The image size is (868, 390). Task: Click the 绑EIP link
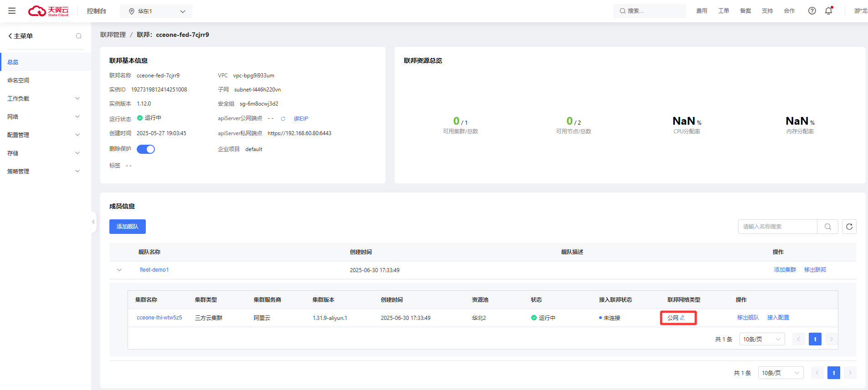point(301,119)
